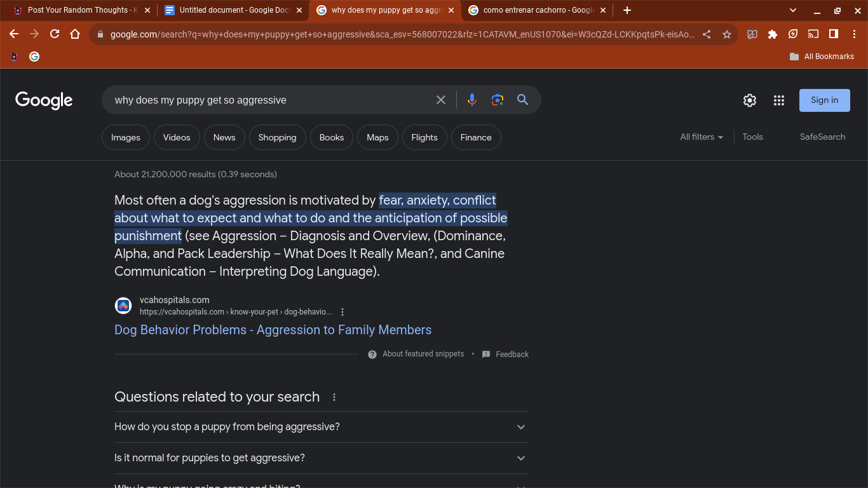Click the Google search query input field
This screenshot has width=868, height=488.
271,100
